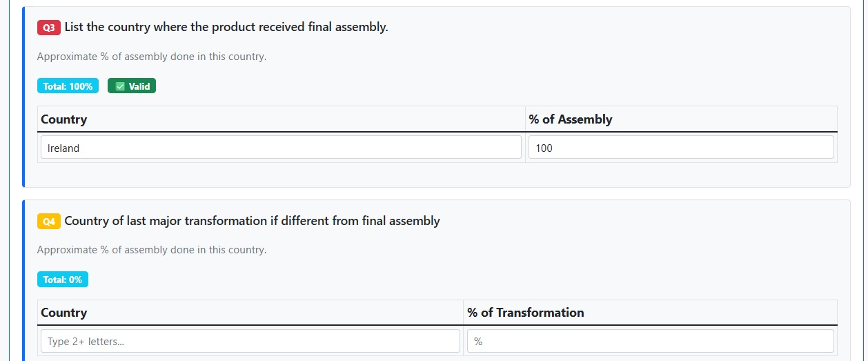The width and height of the screenshot is (868, 361).
Task: Click the Total: 0% badge
Action: 62,280
